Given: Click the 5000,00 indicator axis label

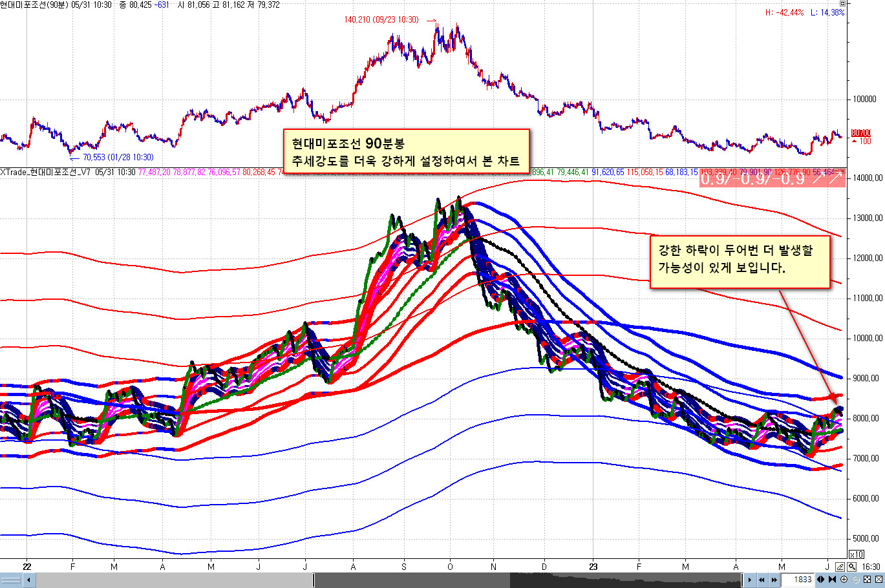Looking at the screenshot, I should coord(867,538).
